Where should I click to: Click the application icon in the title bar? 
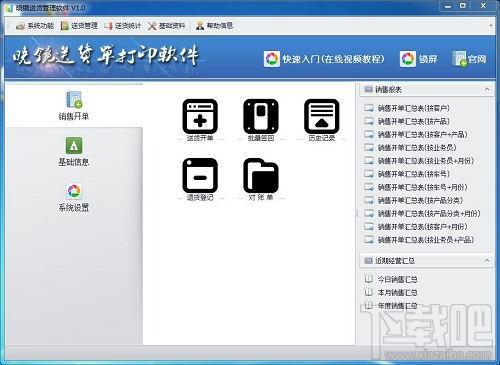pos(10,8)
